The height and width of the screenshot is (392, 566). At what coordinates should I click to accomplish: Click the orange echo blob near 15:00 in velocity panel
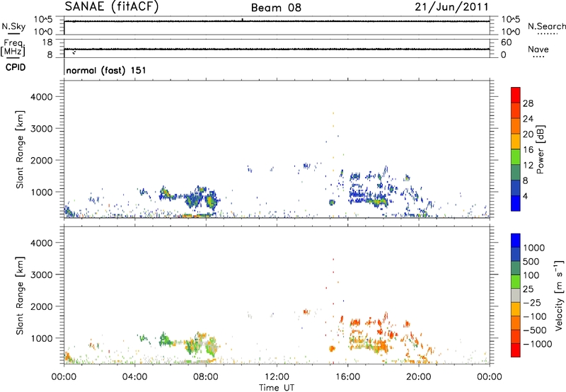click(x=332, y=348)
